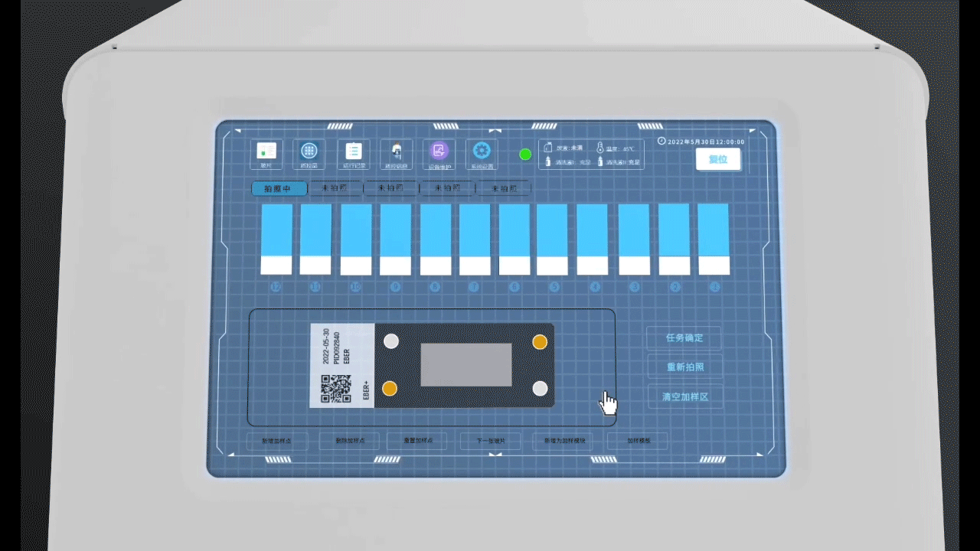Click the 任务确定 confirm task button
Image resolution: width=980 pixels, height=551 pixels.
click(684, 337)
